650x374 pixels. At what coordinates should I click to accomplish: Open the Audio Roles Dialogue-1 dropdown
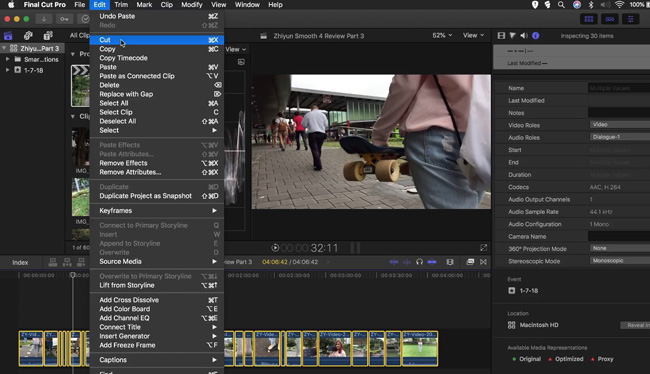[620, 137]
